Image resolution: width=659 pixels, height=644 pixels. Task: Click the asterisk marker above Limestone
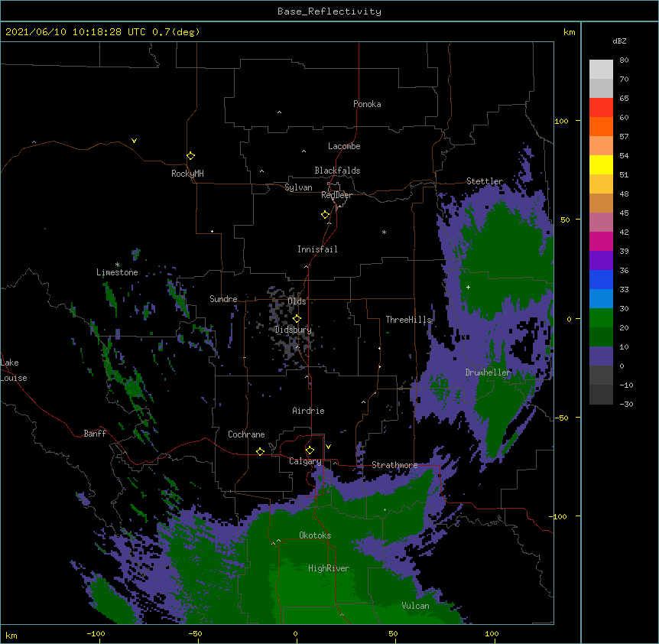(117, 265)
